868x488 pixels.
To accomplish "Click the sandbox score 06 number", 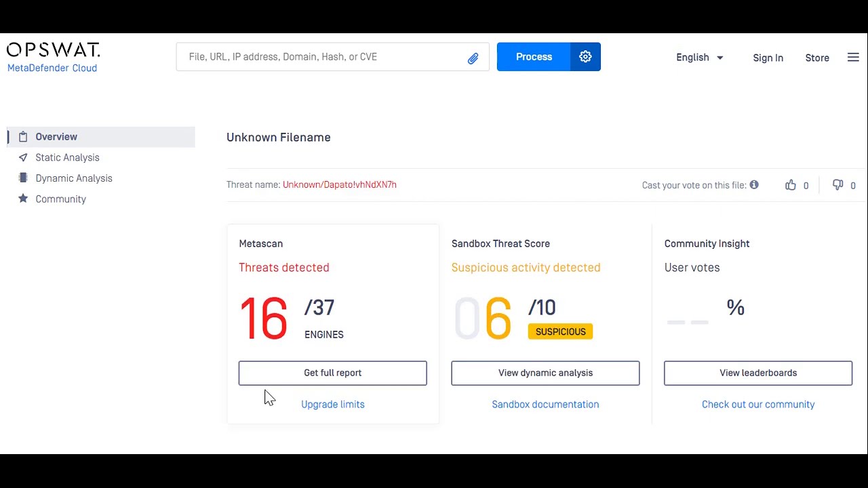I will (x=483, y=319).
